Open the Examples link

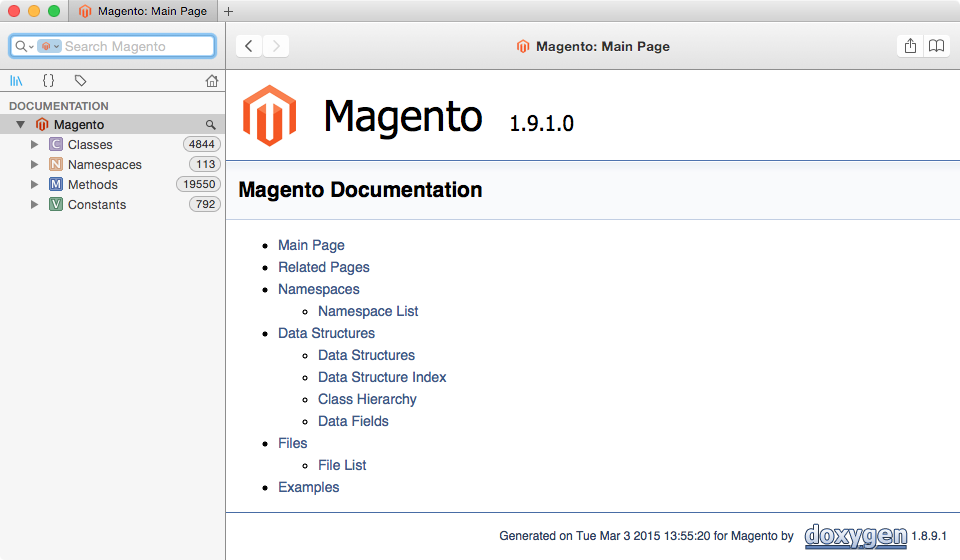(309, 488)
